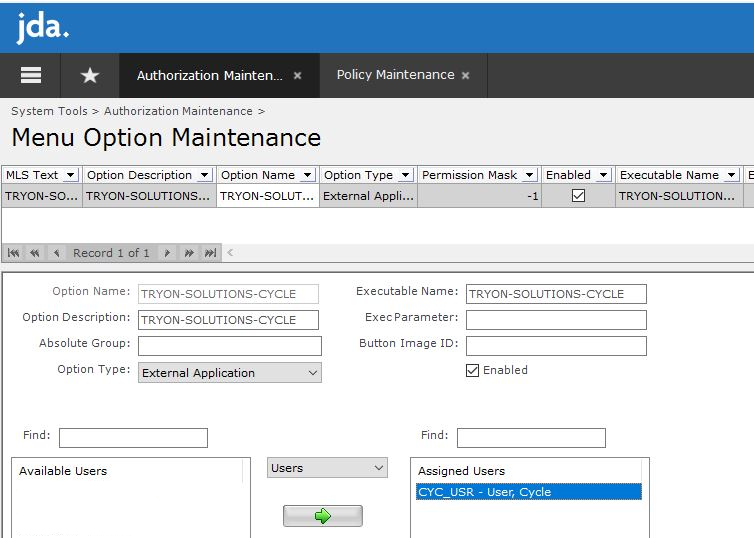
Task: Switch to the Authorization Maintenance tab
Action: (x=210, y=75)
